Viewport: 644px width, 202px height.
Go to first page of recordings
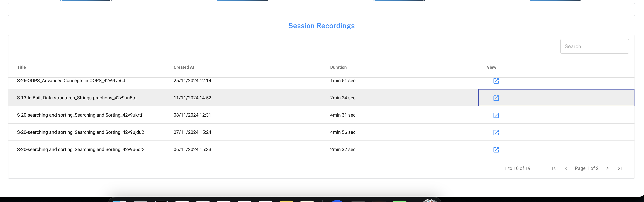click(x=553, y=168)
